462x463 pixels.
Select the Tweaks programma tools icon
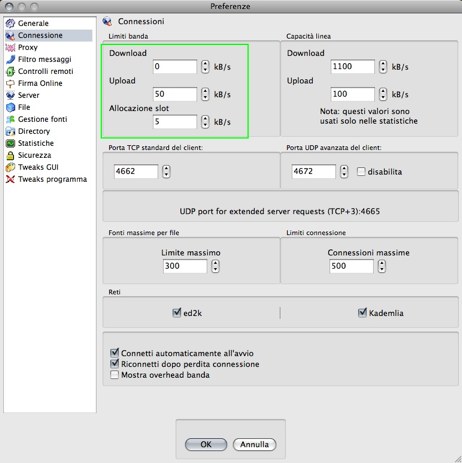(10, 179)
